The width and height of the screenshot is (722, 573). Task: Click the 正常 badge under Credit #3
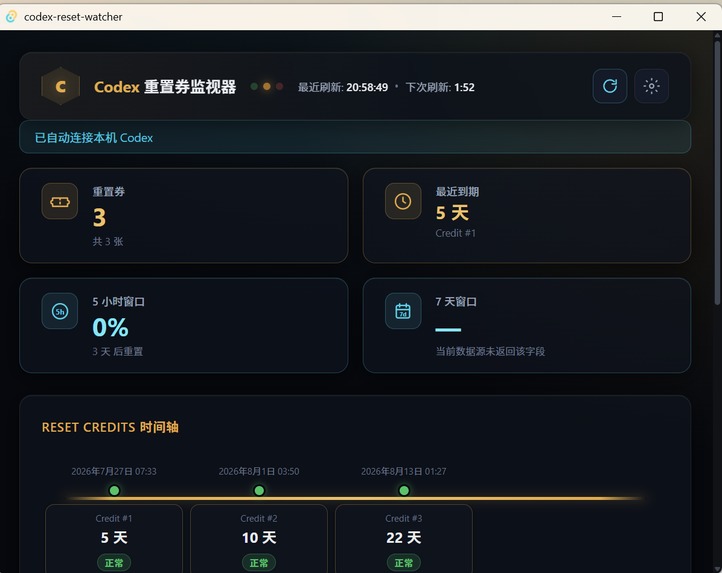404,563
